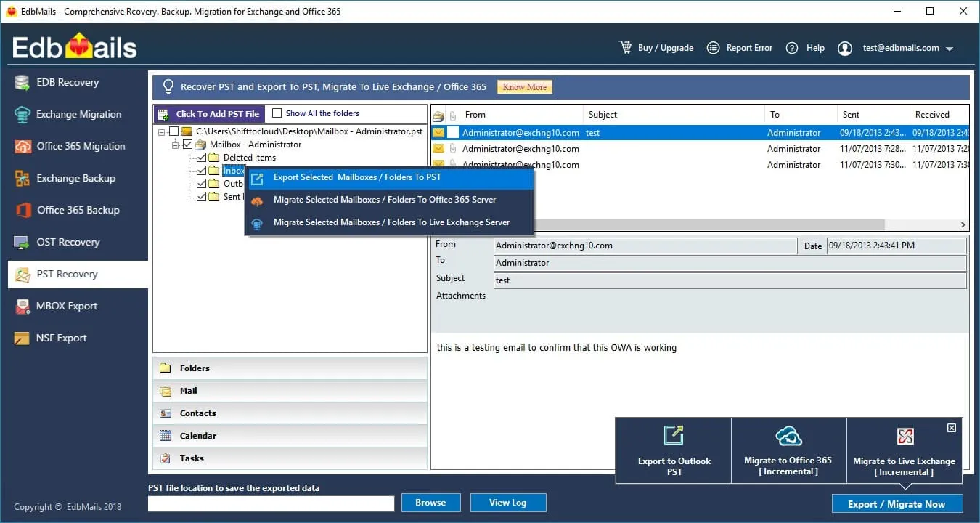980x523 pixels.
Task: Select the email sent 11/07/2013 7:30
Action: [701, 165]
